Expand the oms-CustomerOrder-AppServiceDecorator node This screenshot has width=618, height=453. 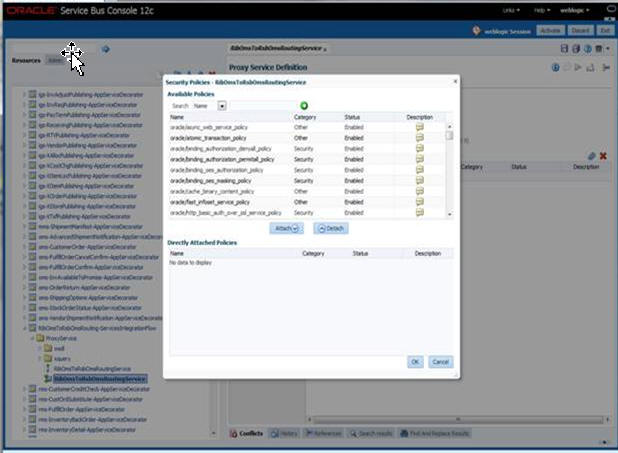point(24,247)
